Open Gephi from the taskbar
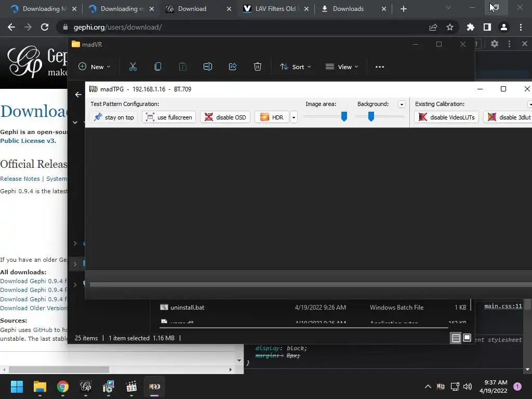Screen dimensions: 532x399 tap(86, 387)
